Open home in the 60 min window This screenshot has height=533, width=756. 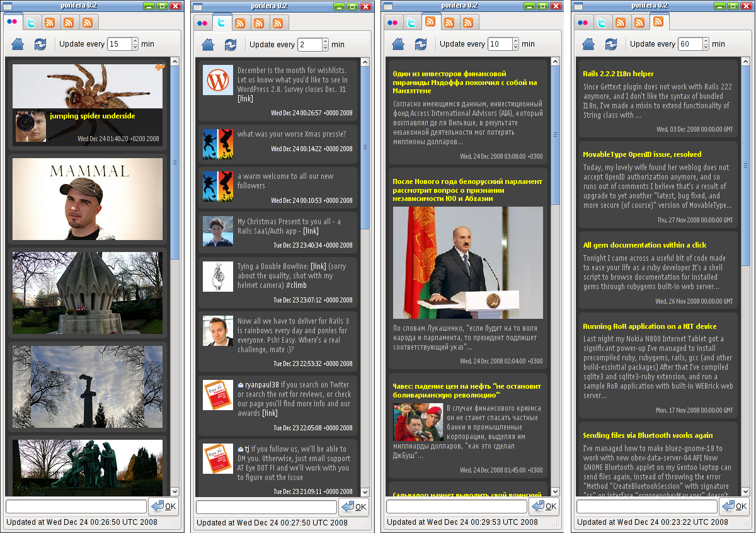tap(588, 44)
